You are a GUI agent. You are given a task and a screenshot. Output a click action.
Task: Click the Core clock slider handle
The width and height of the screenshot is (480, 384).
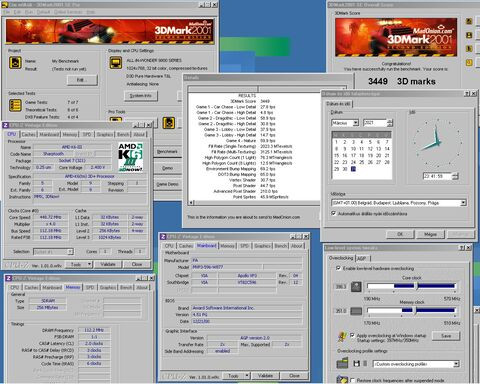point(416,286)
